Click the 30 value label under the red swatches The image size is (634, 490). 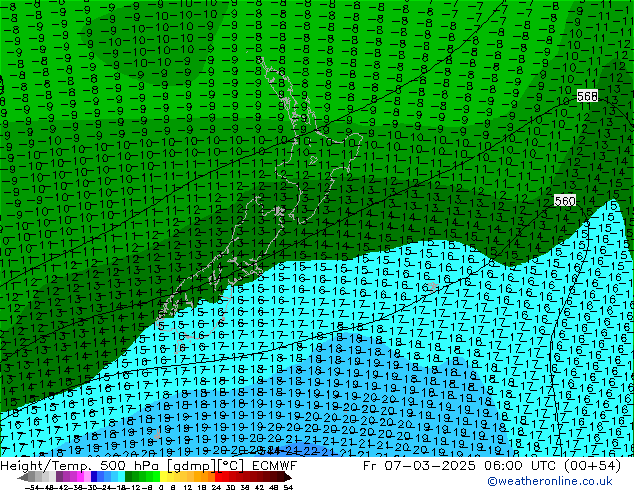coord(230,488)
